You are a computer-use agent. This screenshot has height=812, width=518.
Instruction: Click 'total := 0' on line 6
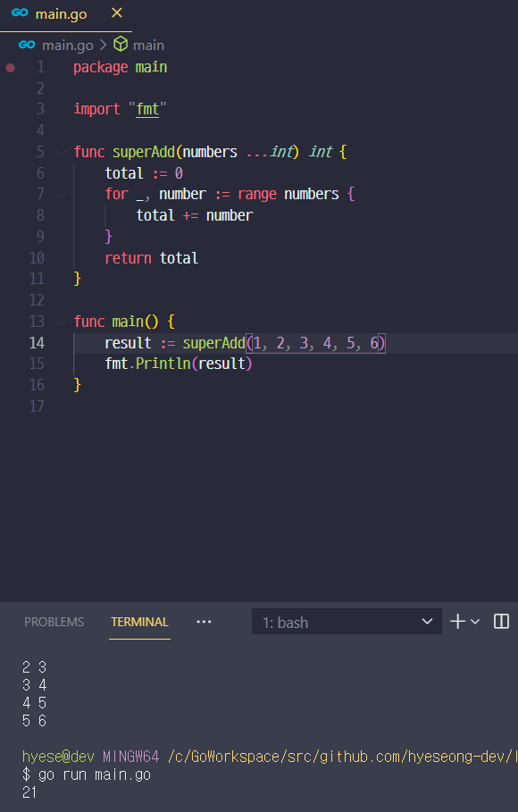(x=144, y=173)
